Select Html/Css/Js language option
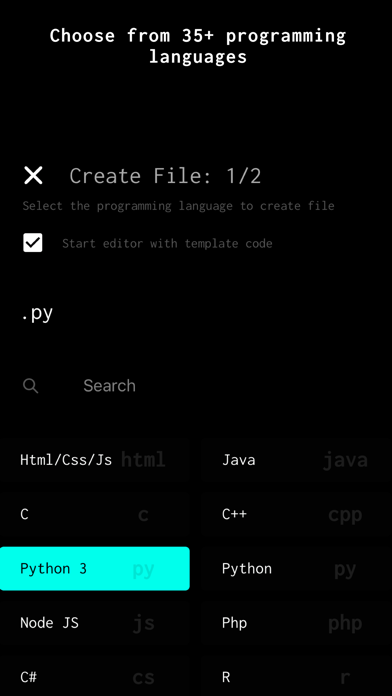Screen dimensions: 392x696 coord(95,460)
